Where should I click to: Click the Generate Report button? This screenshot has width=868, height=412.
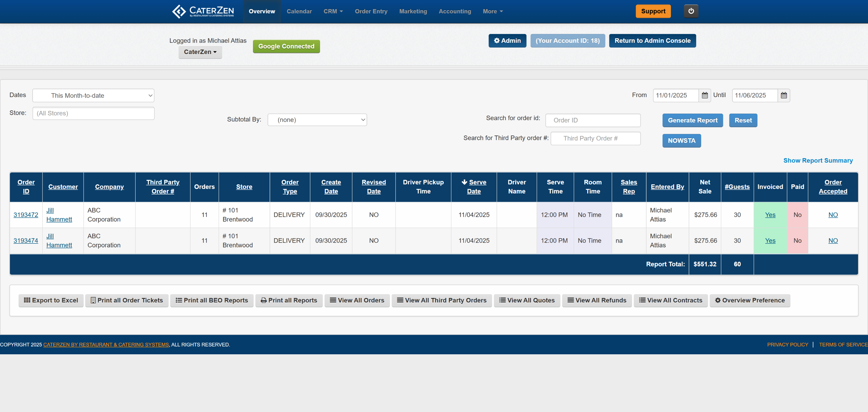692,120
